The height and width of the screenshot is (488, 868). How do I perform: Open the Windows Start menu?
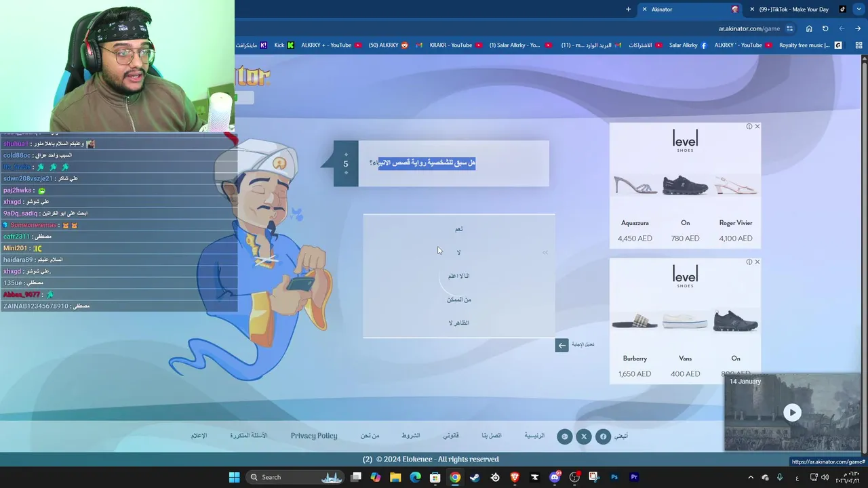click(234, 477)
